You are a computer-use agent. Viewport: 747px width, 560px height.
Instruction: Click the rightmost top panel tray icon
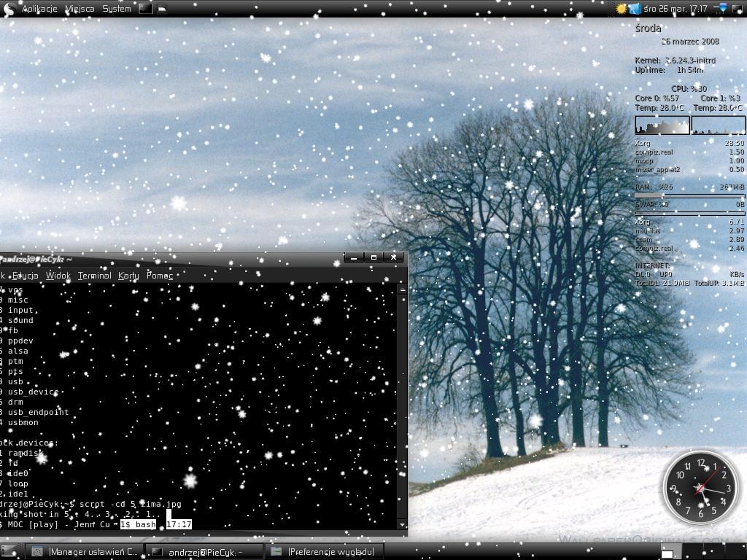click(x=737, y=9)
